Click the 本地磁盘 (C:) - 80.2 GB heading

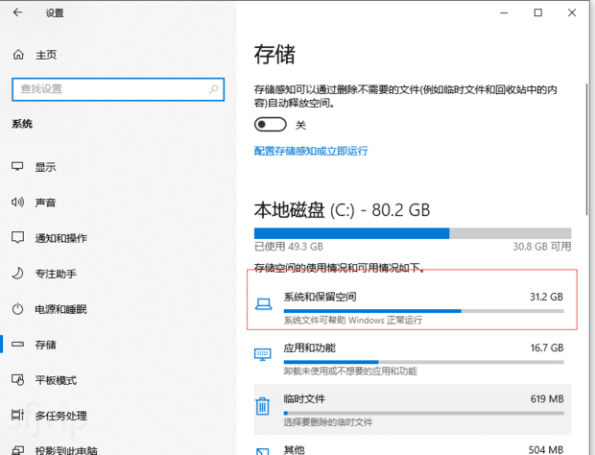(342, 210)
